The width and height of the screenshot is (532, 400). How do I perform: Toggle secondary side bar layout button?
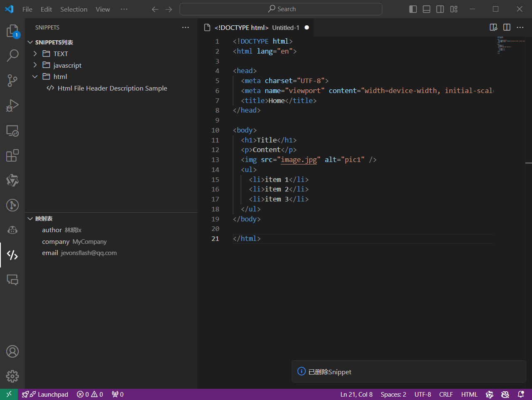tap(440, 9)
